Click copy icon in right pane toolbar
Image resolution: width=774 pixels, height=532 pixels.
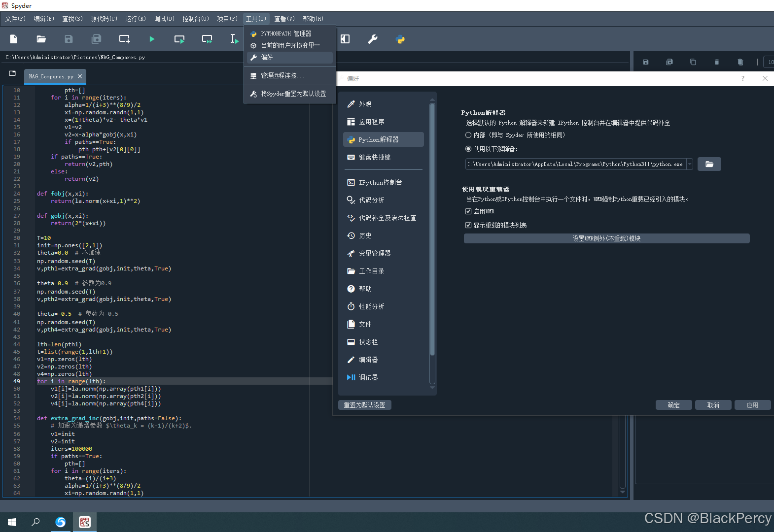click(693, 62)
